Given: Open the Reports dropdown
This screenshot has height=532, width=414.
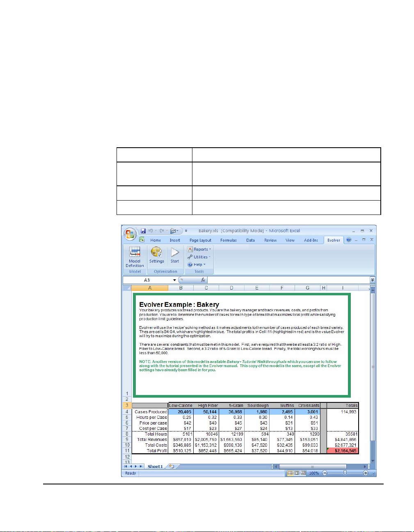Looking at the screenshot, I should pyautogui.click(x=200, y=249).
